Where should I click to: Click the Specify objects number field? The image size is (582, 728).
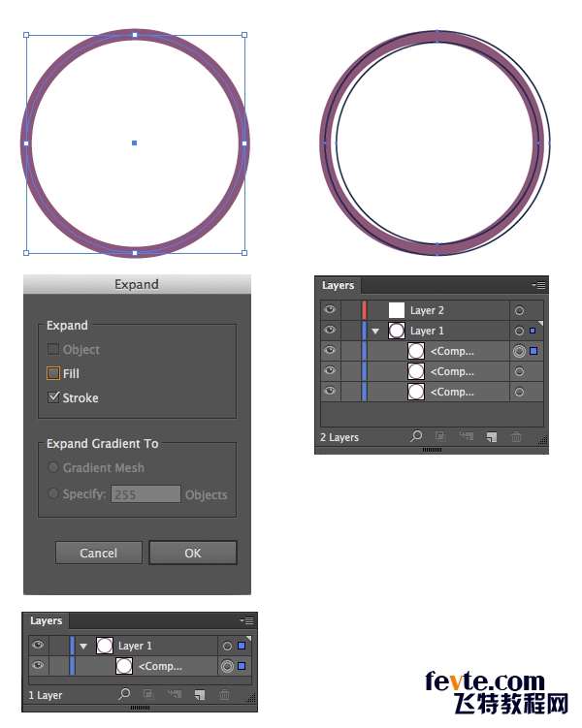coord(145,494)
